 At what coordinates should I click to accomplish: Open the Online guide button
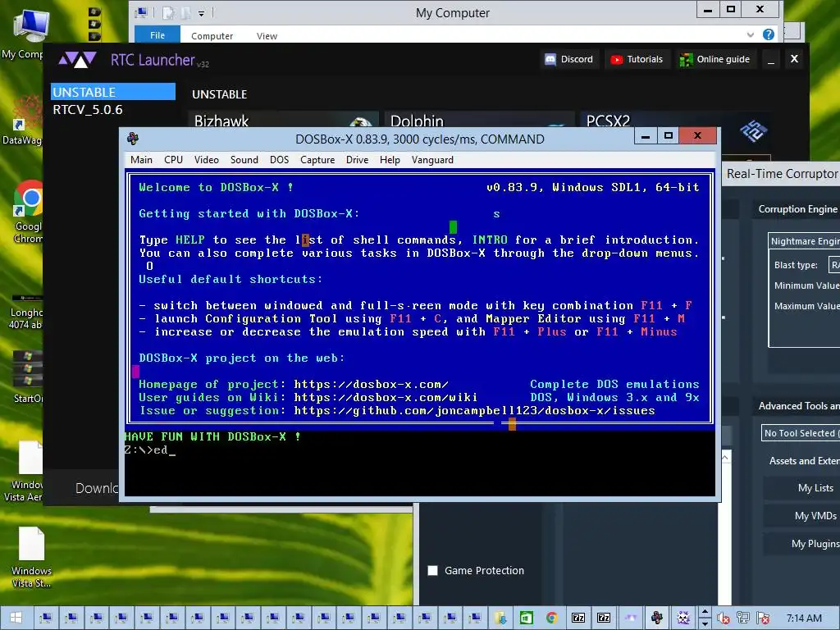pyautogui.click(x=714, y=59)
